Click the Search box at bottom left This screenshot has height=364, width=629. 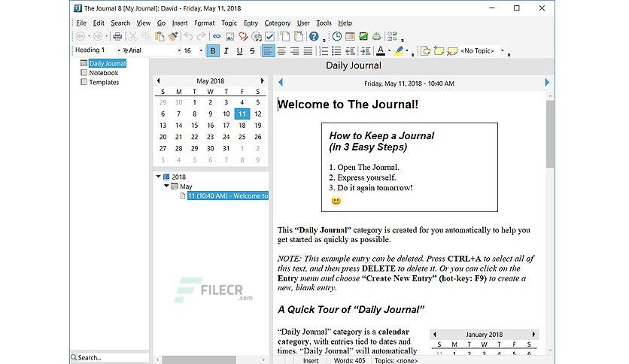(x=110, y=357)
